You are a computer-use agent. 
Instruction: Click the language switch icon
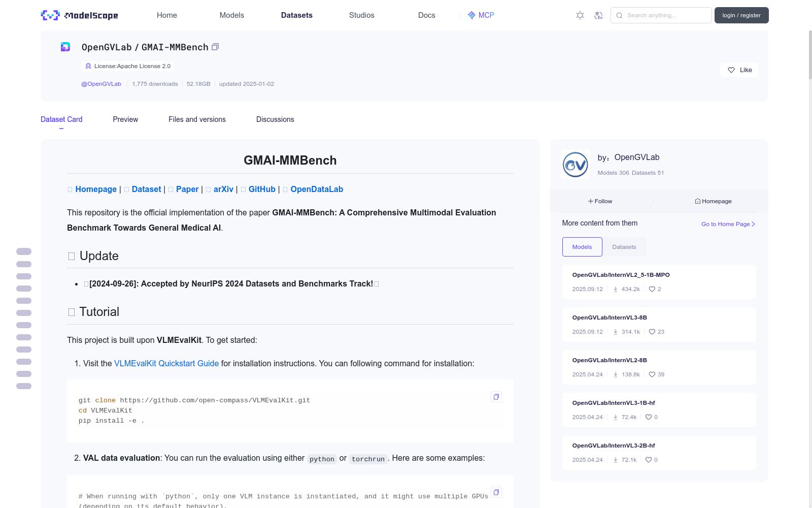pyautogui.click(x=598, y=15)
